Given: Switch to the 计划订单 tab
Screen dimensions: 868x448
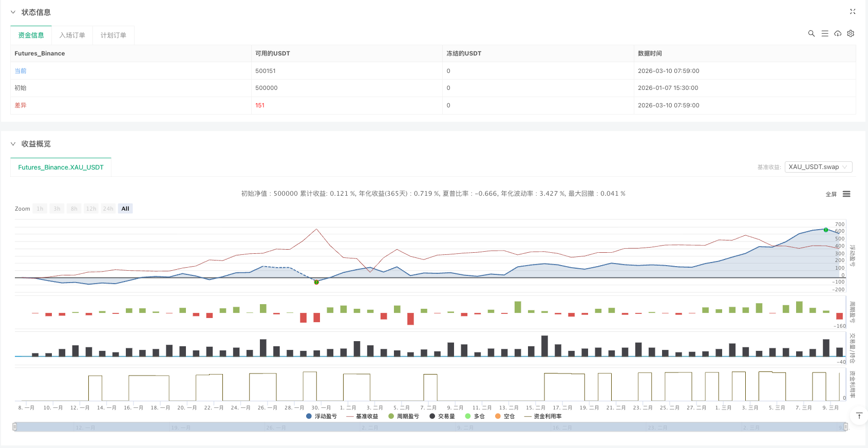Looking at the screenshot, I should [x=113, y=35].
